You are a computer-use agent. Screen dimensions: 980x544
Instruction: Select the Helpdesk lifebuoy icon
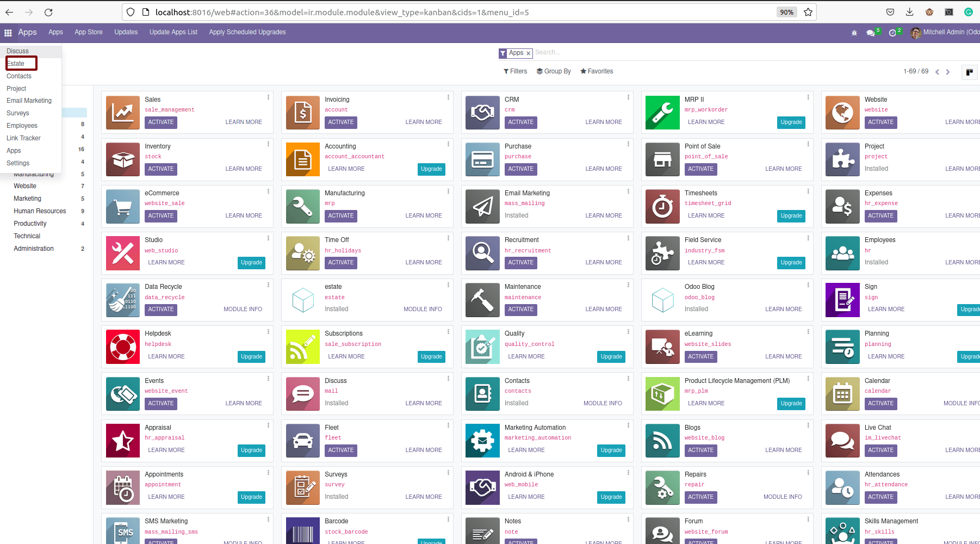[122, 347]
